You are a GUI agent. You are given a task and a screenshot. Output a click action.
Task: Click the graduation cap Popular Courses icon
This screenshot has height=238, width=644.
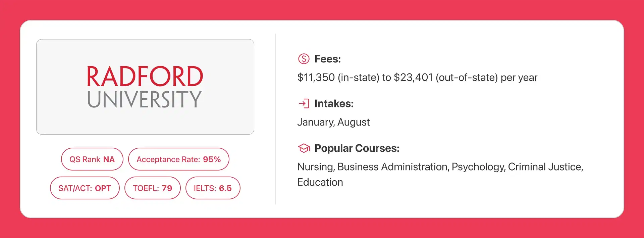[304, 148]
